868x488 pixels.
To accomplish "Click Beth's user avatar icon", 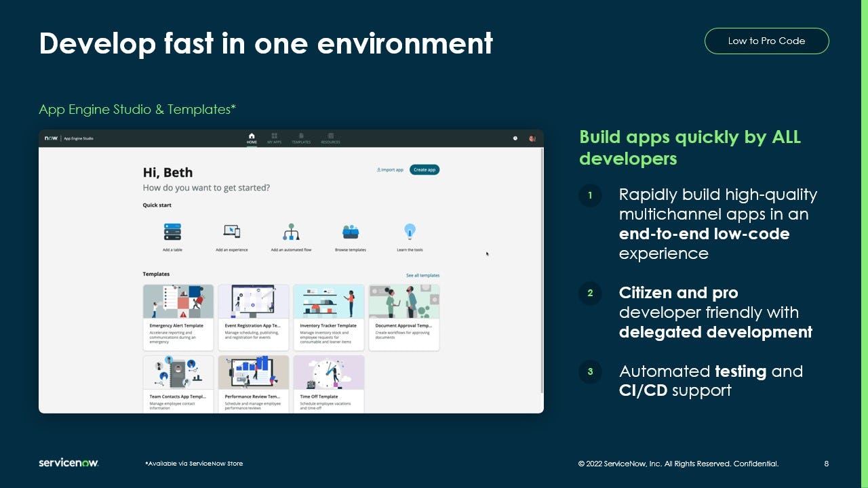I will 532,138.
